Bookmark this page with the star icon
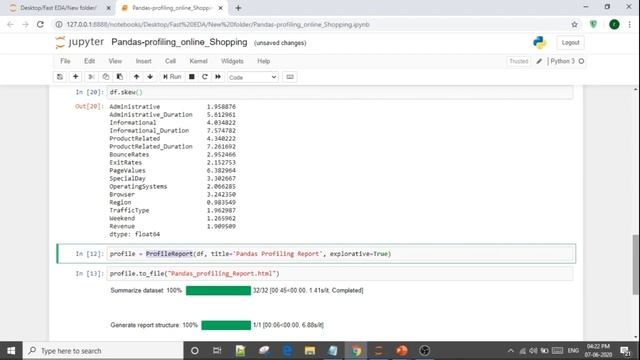Image resolution: width=640 pixels, height=360 pixels. (574, 24)
